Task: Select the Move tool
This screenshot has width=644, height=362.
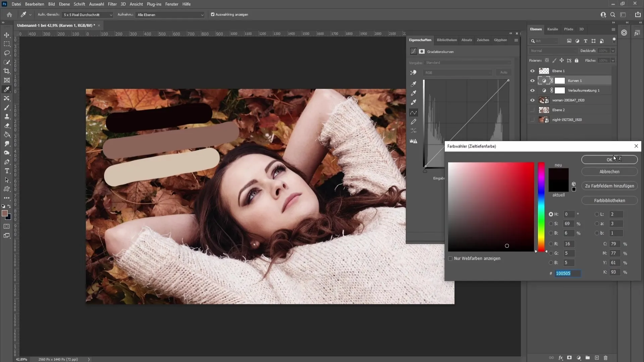Action: (x=7, y=35)
